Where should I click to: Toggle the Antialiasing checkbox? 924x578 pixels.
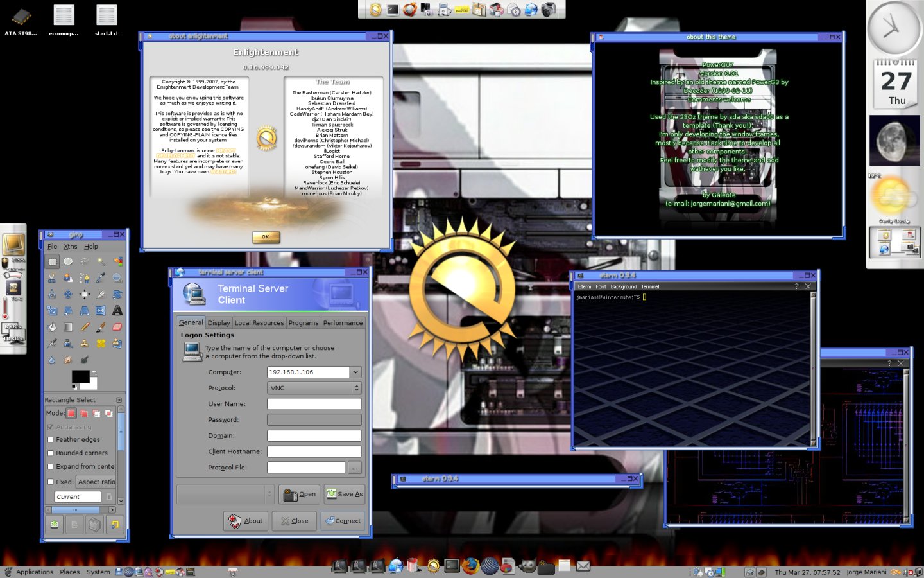[x=51, y=427]
